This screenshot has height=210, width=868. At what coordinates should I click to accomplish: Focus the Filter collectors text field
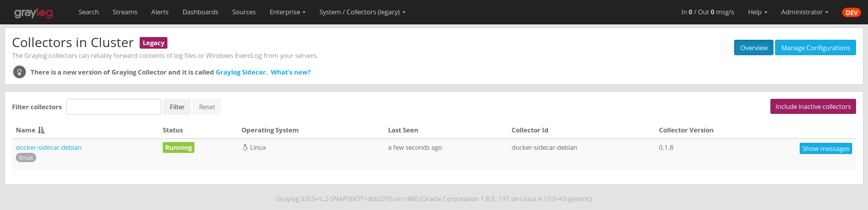tap(113, 107)
